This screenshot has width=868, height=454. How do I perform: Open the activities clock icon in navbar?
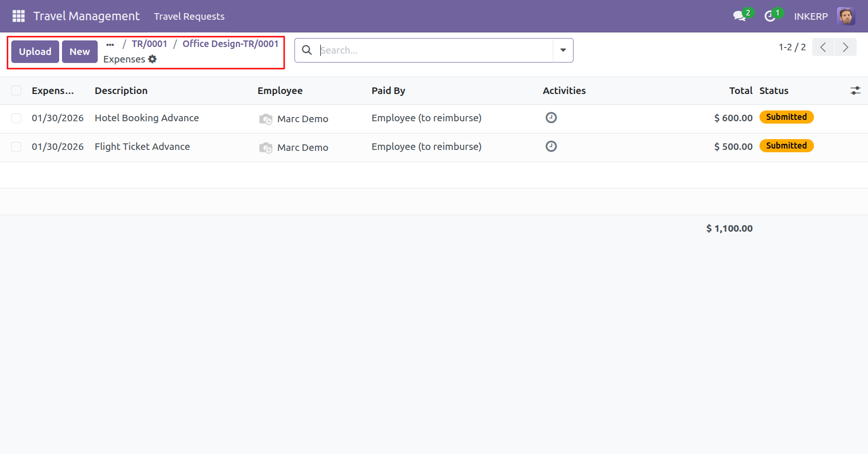point(770,16)
